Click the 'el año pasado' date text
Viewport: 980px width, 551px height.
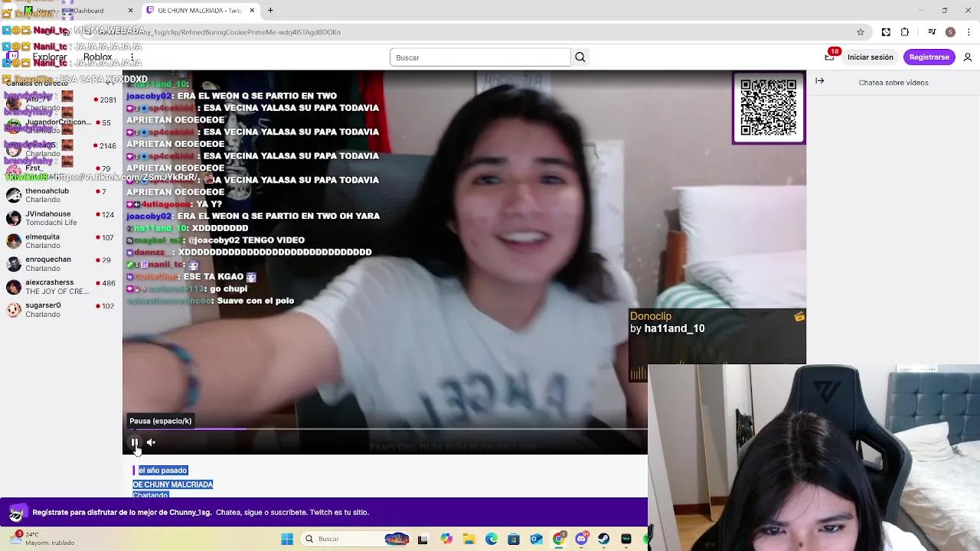click(162, 471)
